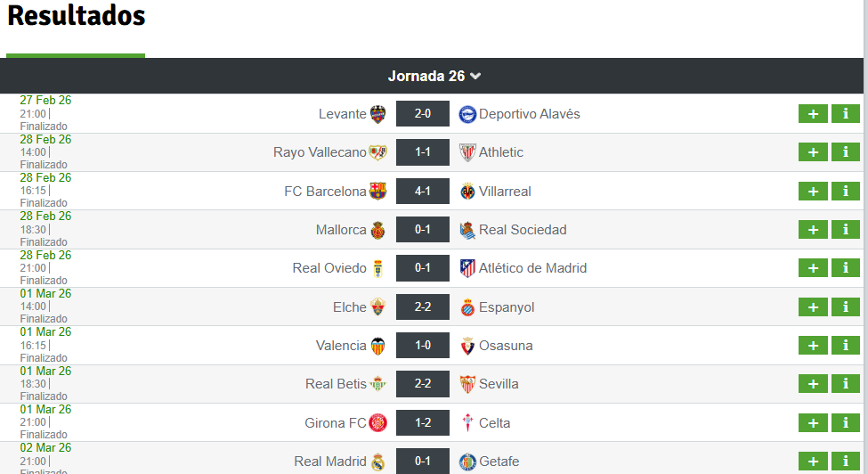The image size is (868, 474).
Task: Click the Celta club crest icon
Action: point(467,423)
